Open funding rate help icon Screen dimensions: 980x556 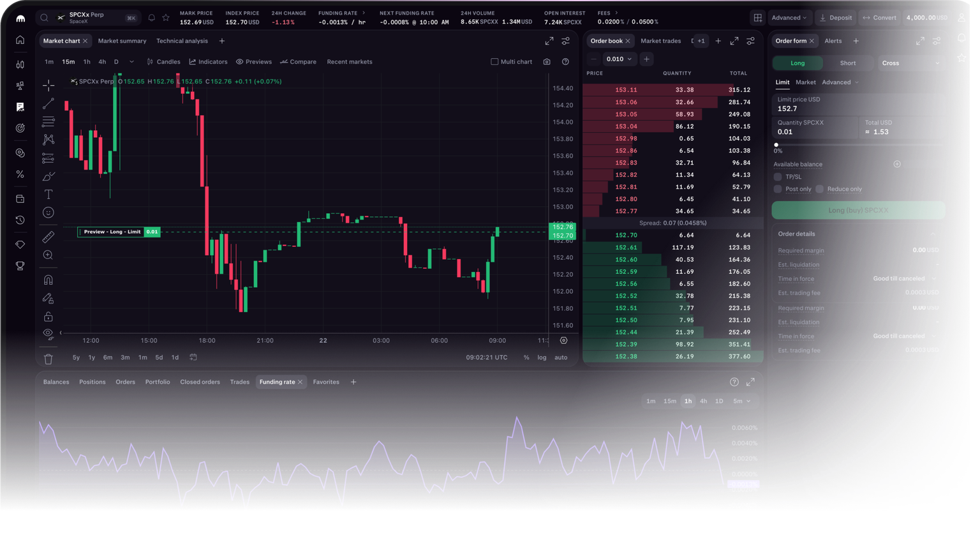click(x=734, y=382)
